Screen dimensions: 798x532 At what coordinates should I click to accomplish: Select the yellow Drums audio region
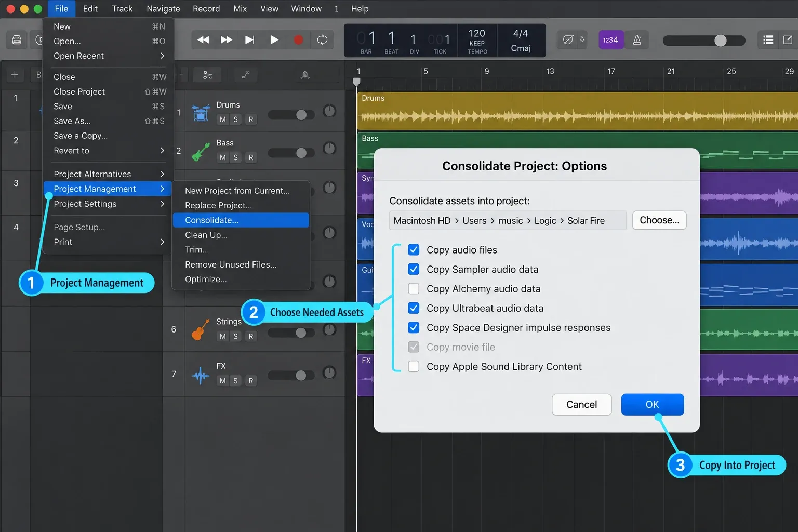pos(577,111)
